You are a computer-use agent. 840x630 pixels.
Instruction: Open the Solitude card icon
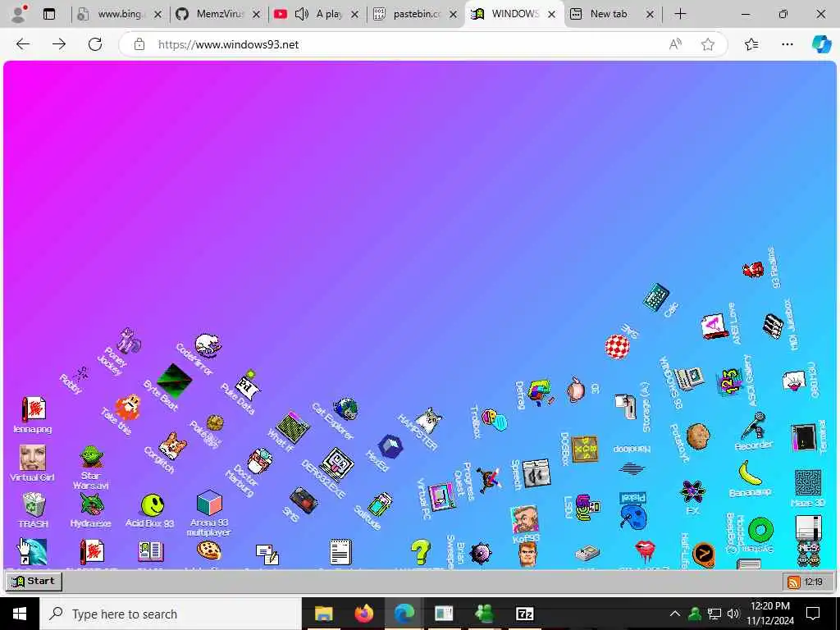tap(380, 504)
